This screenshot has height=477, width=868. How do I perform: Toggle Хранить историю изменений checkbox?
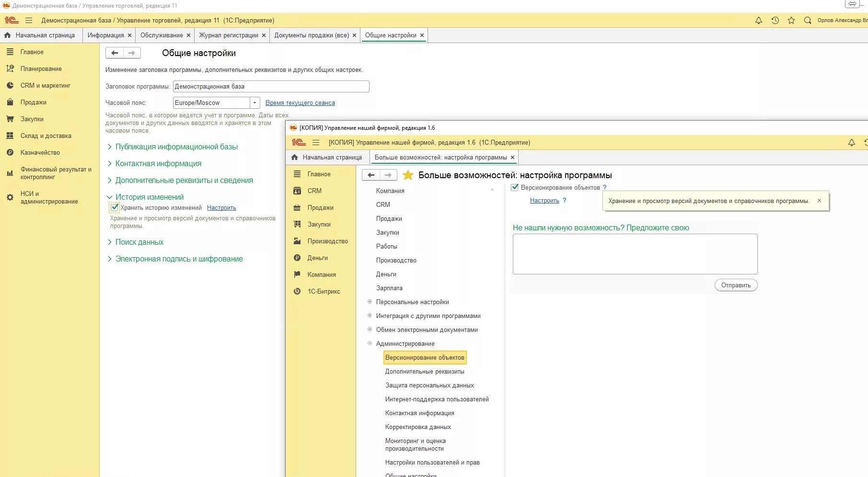click(115, 207)
